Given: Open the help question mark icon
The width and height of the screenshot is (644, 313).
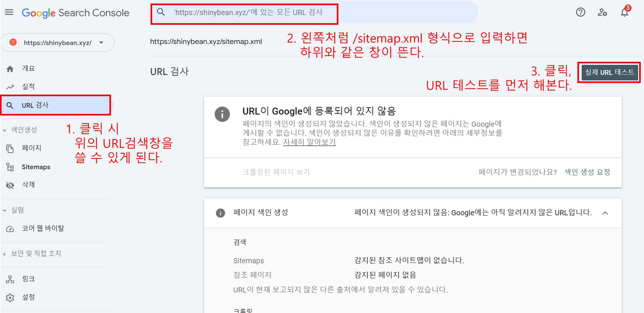Looking at the screenshot, I should (x=580, y=13).
